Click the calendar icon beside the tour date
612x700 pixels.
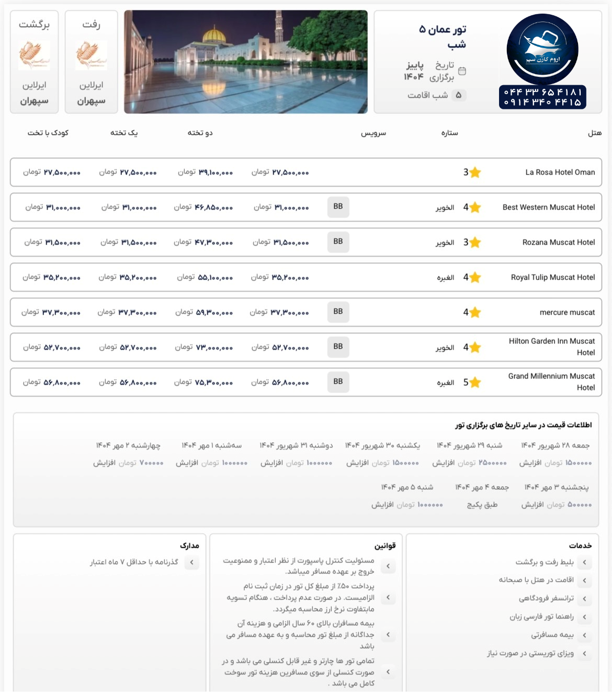click(462, 71)
